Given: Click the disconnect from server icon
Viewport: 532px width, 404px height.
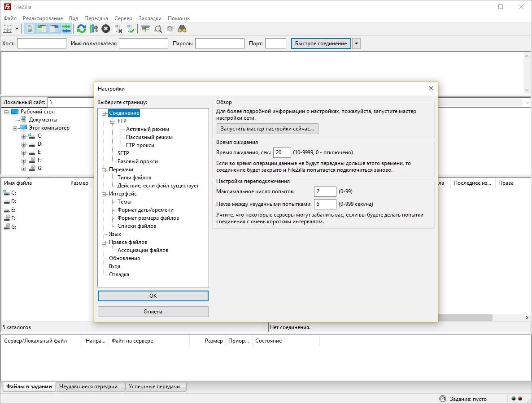Looking at the screenshot, I should coord(118,29).
